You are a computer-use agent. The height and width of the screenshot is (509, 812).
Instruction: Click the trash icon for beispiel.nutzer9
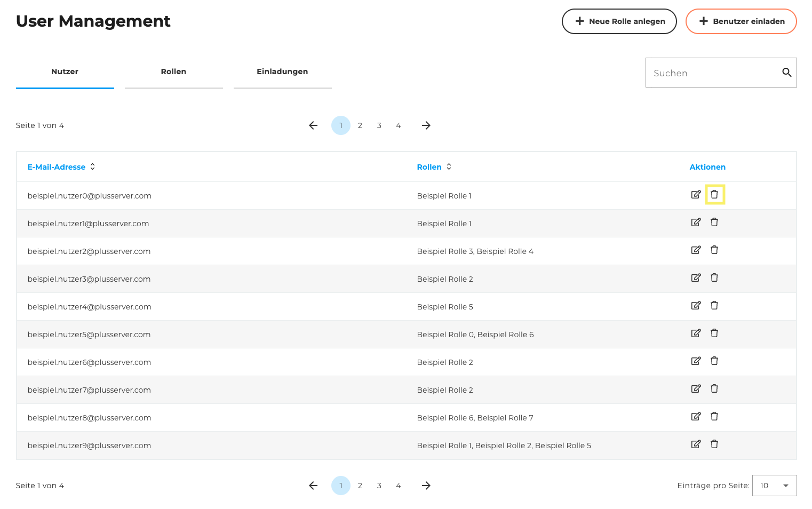click(x=714, y=444)
